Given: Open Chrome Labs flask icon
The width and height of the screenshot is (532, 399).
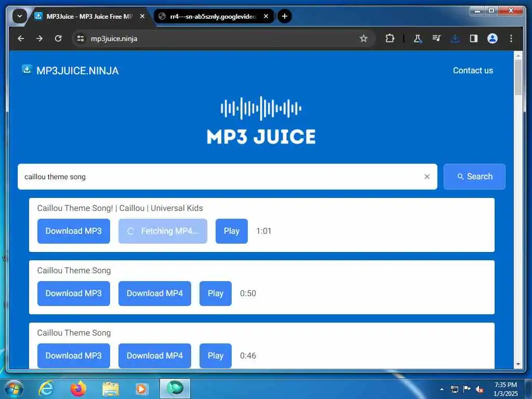Looking at the screenshot, I should point(417,38).
